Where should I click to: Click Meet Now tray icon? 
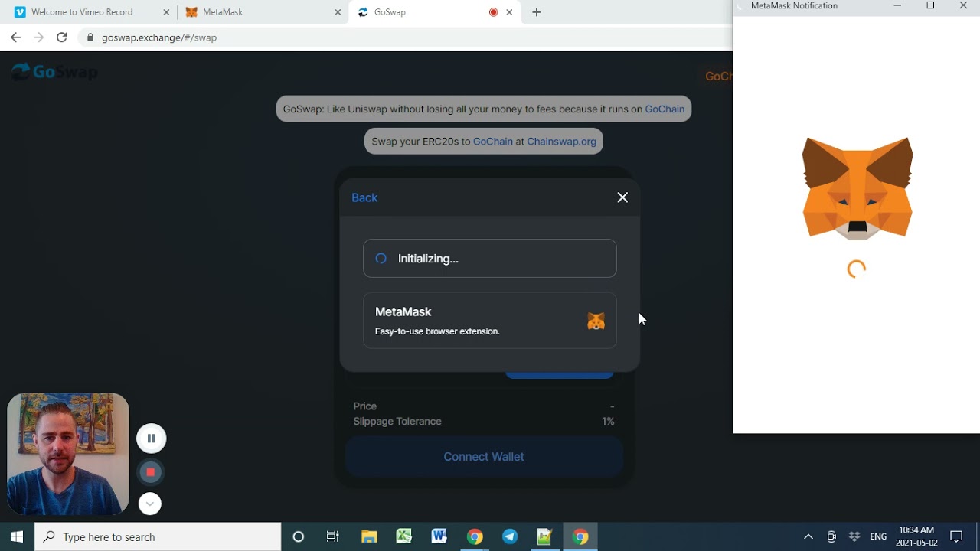[x=831, y=536]
